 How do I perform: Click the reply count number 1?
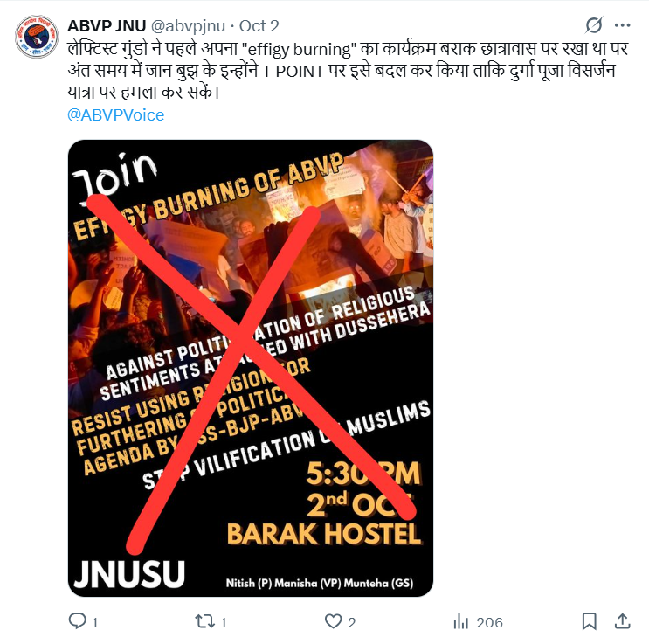[95, 622]
